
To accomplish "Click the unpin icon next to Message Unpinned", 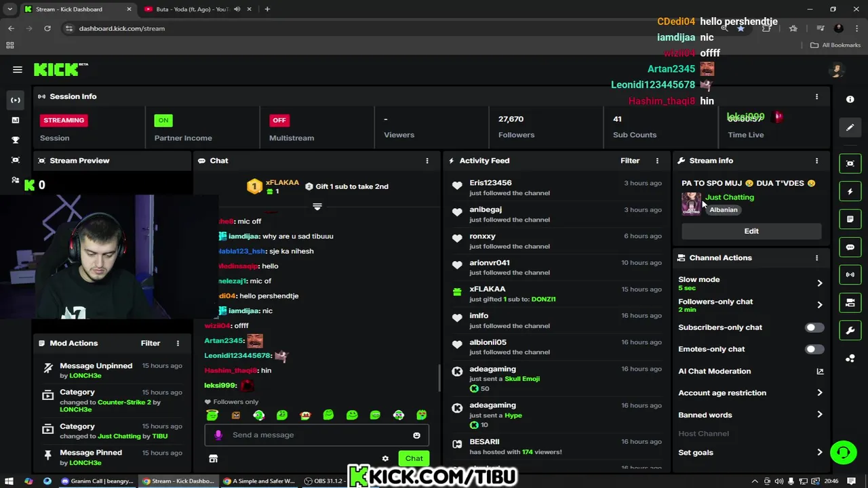I will [x=48, y=369].
